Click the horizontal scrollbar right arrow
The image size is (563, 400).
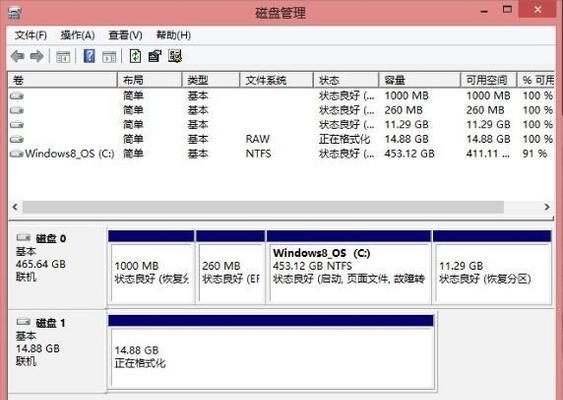click(x=547, y=207)
